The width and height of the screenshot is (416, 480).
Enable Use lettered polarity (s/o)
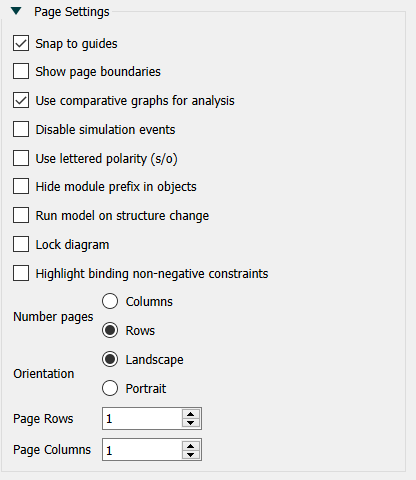[21, 158]
